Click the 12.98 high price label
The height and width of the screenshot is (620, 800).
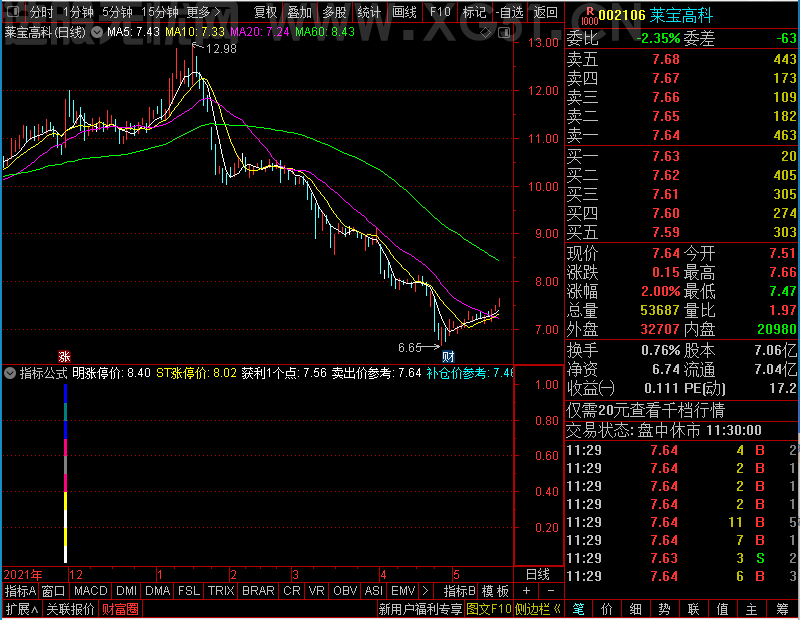coord(221,48)
